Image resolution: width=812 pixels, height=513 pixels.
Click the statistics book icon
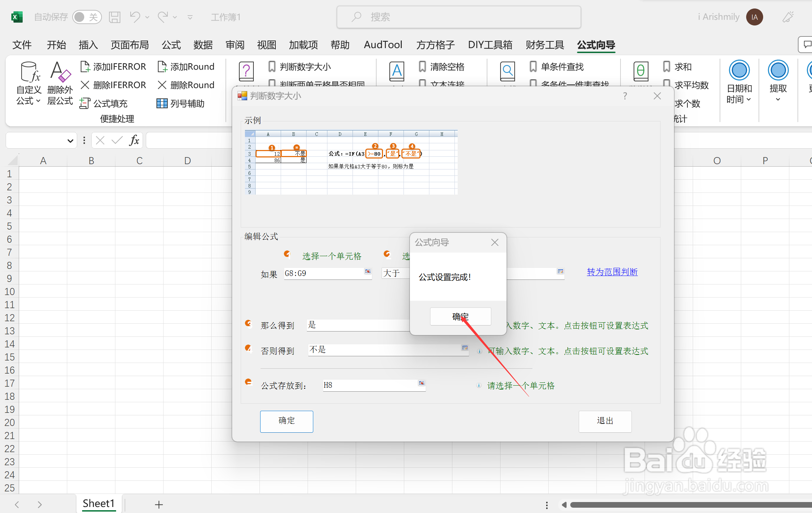(641, 71)
